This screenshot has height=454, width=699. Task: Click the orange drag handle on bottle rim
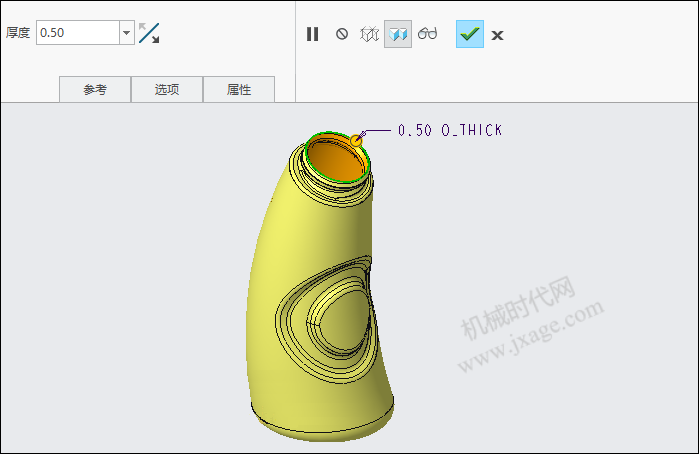pos(356,141)
